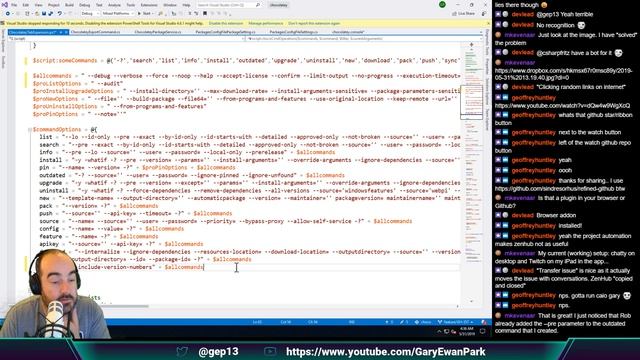The image size is (640, 360).
Task: Open the dropbox.com link in chat
Action: (x=563, y=74)
